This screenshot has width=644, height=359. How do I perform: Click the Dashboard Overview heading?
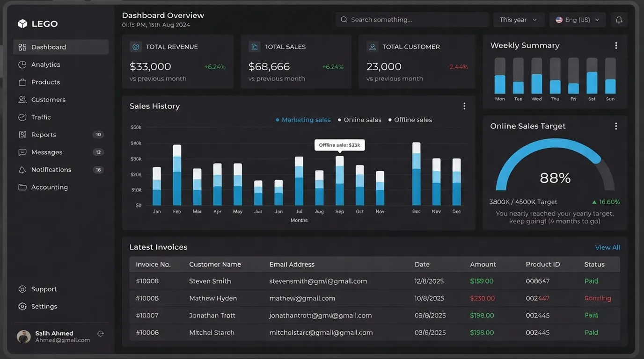point(163,15)
